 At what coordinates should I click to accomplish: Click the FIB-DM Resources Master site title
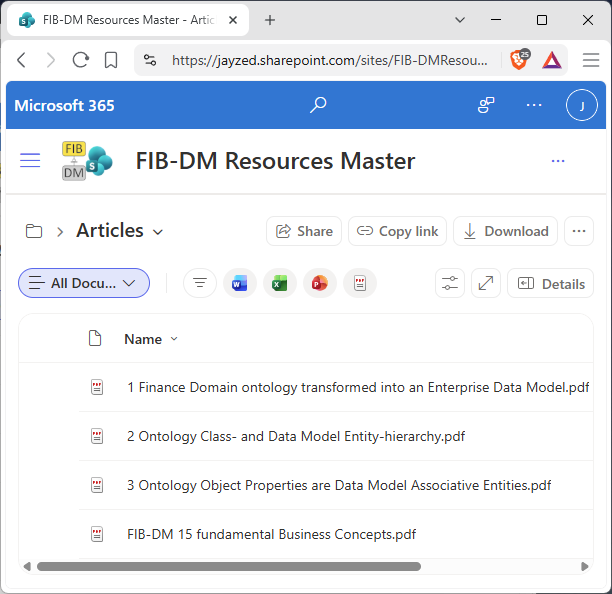point(275,161)
